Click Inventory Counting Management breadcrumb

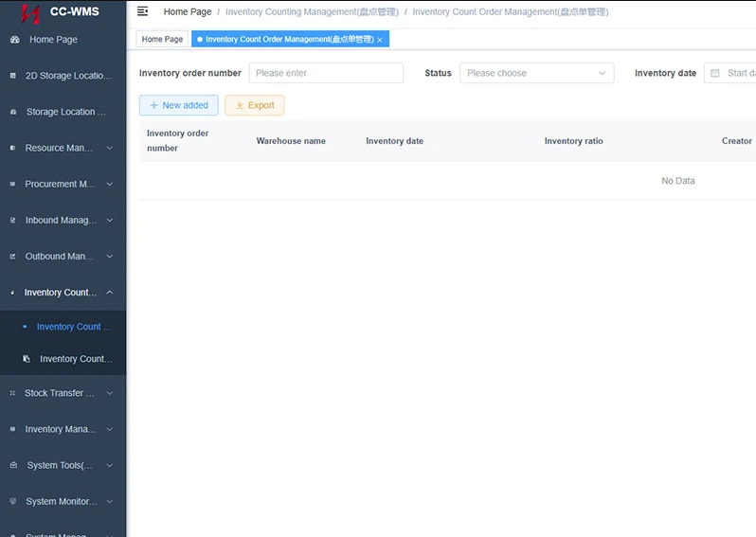click(312, 11)
